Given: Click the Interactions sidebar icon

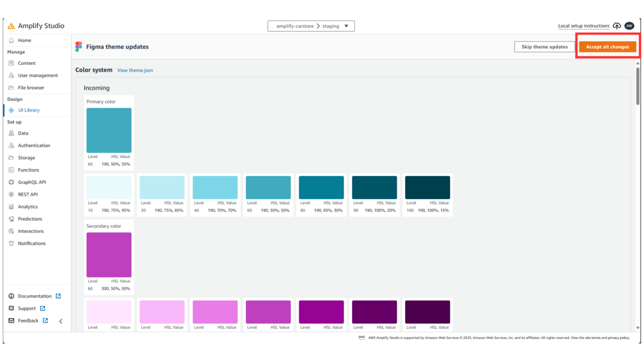Looking at the screenshot, I should click(x=11, y=232).
